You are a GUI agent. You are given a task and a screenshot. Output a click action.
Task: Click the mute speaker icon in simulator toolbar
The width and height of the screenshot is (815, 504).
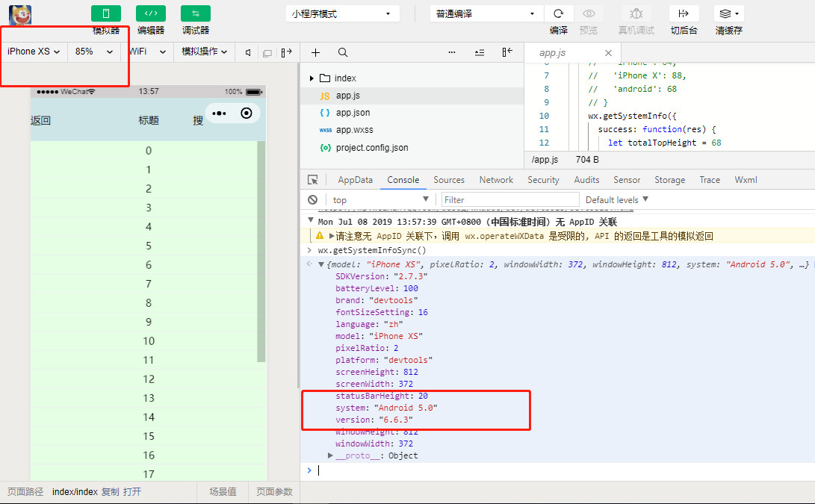(248, 52)
